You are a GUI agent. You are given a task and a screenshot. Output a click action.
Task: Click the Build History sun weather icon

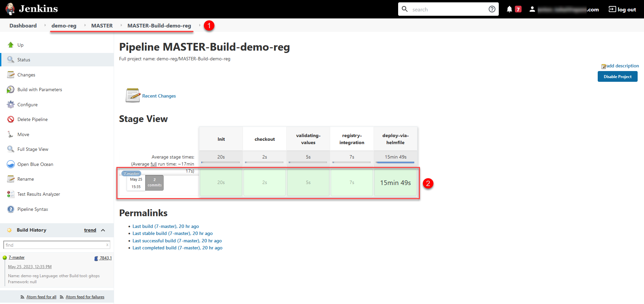9,230
